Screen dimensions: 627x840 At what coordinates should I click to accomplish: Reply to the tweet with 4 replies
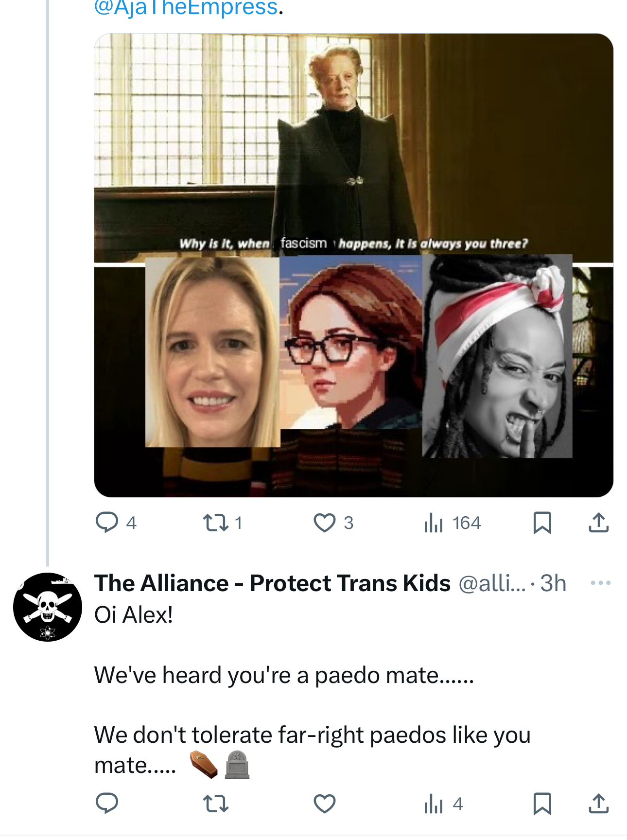point(107,523)
